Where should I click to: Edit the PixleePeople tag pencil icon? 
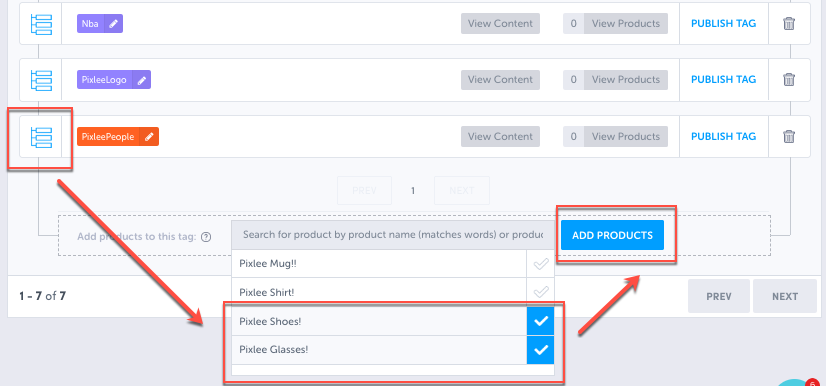pyautogui.click(x=149, y=136)
